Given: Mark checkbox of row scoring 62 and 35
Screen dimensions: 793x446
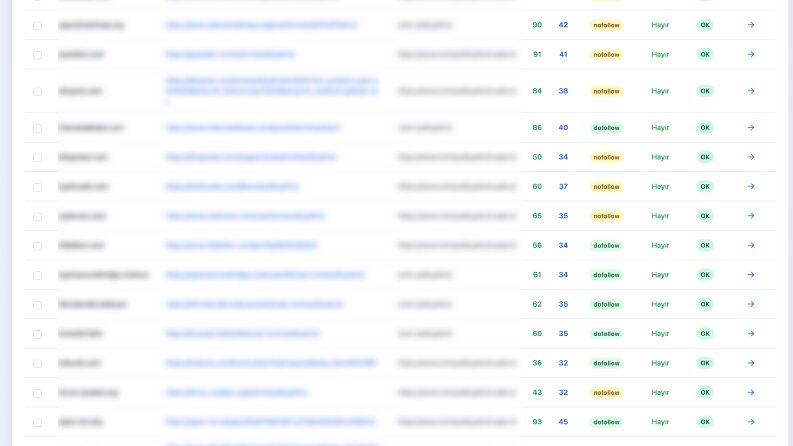Looking at the screenshot, I should pyautogui.click(x=37, y=305).
